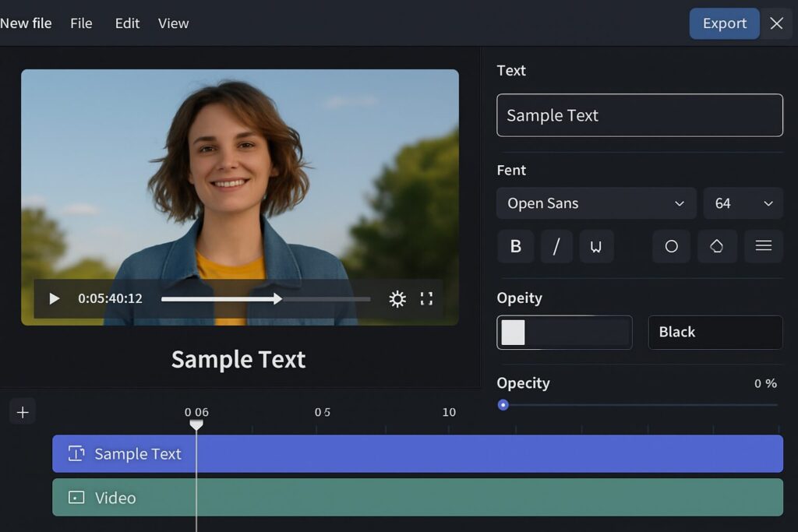Click the Export button
This screenshot has width=798, height=532.
[724, 23]
